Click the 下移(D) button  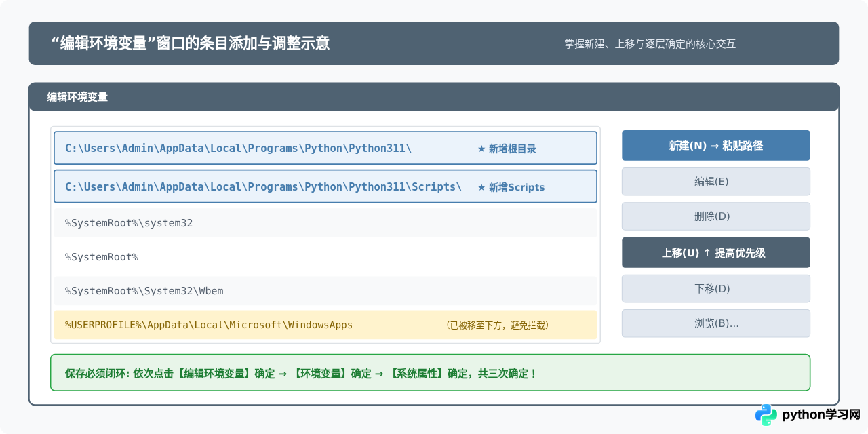[715, 288]
